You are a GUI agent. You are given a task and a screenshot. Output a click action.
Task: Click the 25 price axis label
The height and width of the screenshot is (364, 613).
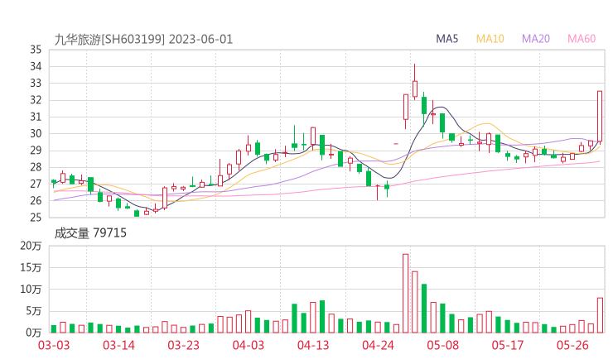[x=36, y=218]
